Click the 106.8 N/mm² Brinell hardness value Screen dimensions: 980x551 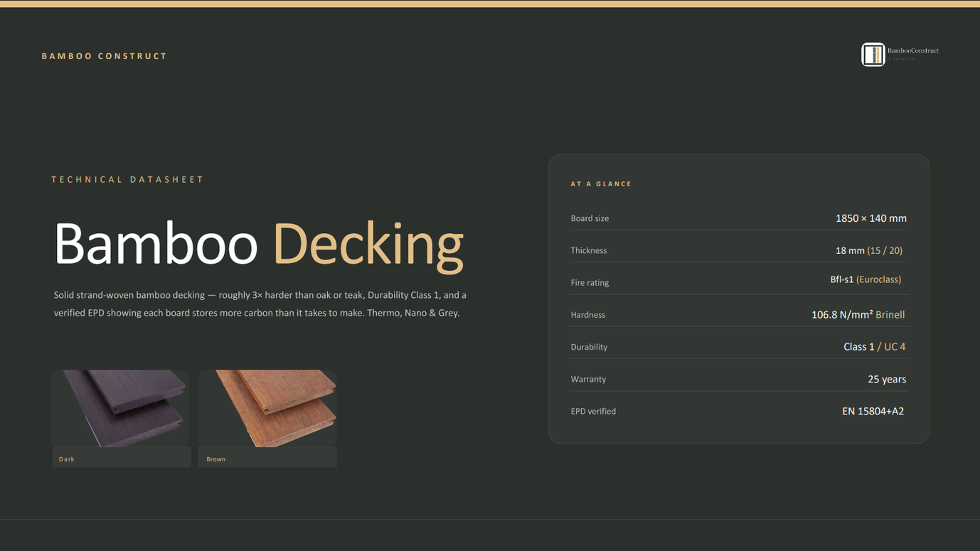[x=858, y=314]
